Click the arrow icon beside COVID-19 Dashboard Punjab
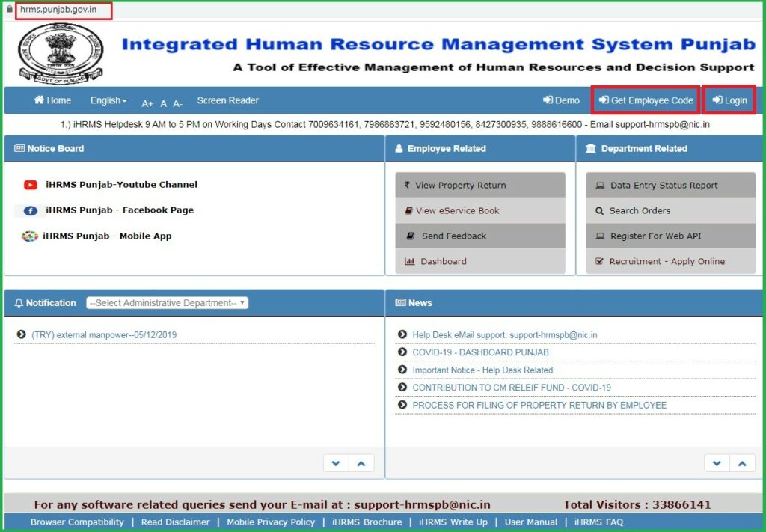766x532 pixels. (402, 352)
